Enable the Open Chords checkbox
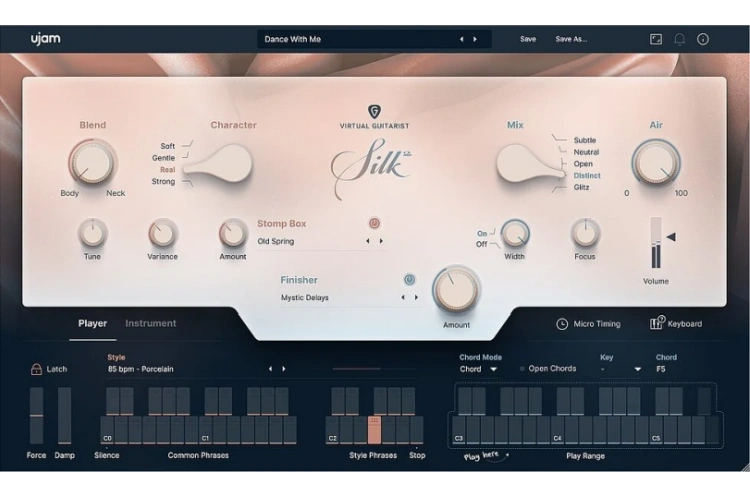Image resolution: width=750 pixels, height=500 pixels. [x=521, y=369]
